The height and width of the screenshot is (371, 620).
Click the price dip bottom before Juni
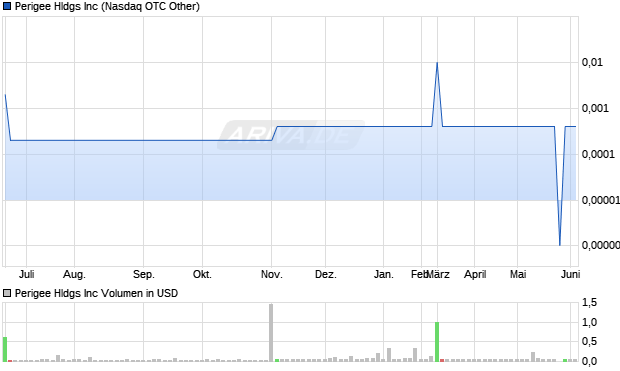coord(560,245)
